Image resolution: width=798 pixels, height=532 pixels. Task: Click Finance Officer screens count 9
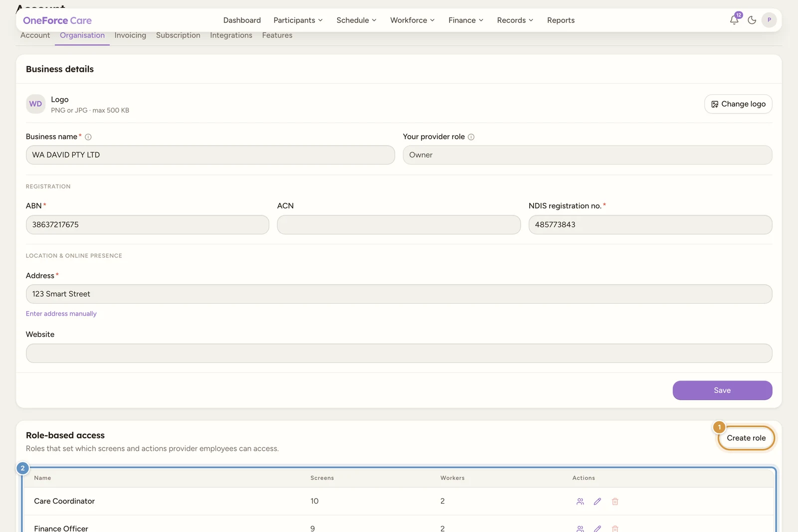[x=313, y=529]
